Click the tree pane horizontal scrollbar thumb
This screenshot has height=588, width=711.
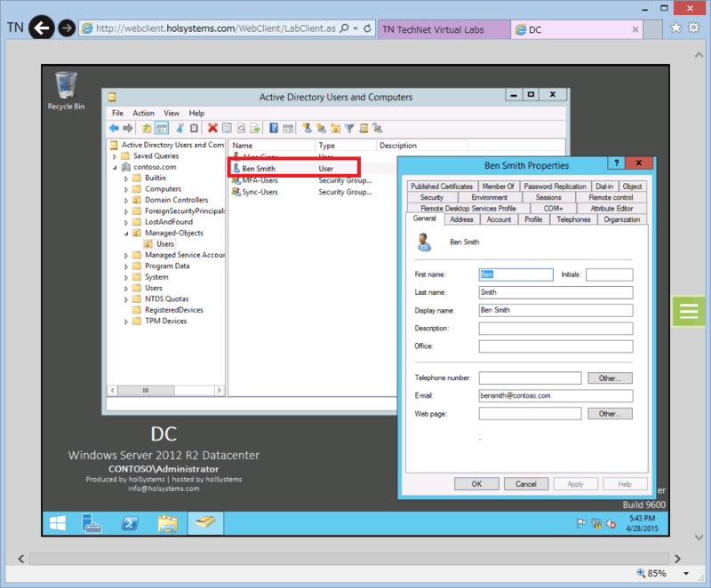pyautogui.click(x=146, y=390)
